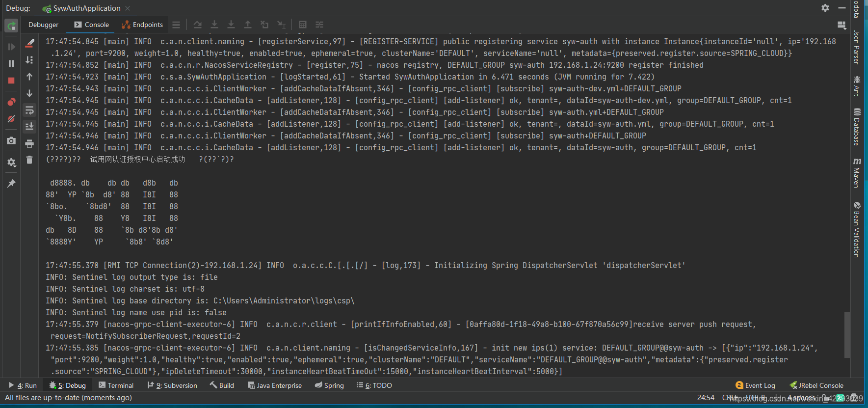Open the Event Log

pos(756,385)
